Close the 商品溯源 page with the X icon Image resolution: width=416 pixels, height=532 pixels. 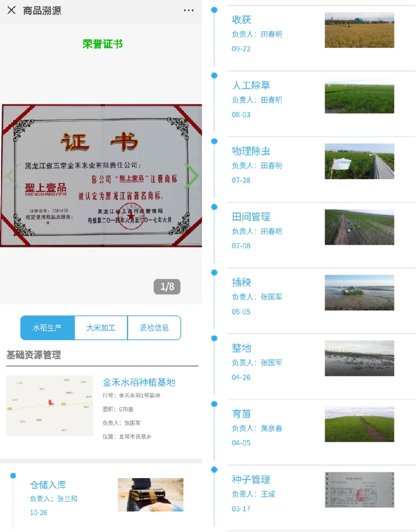pyautogui.click(x=11, y=10)
